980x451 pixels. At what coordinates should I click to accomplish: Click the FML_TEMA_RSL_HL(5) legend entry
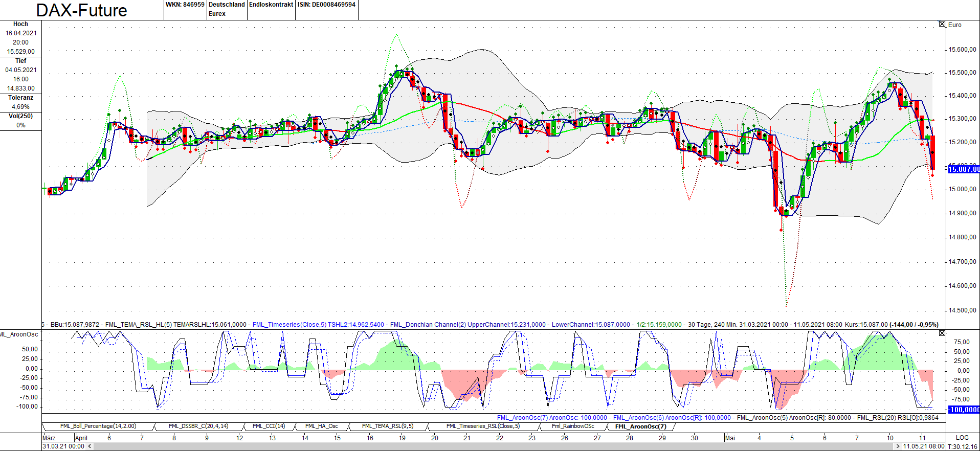click(176, 325)
